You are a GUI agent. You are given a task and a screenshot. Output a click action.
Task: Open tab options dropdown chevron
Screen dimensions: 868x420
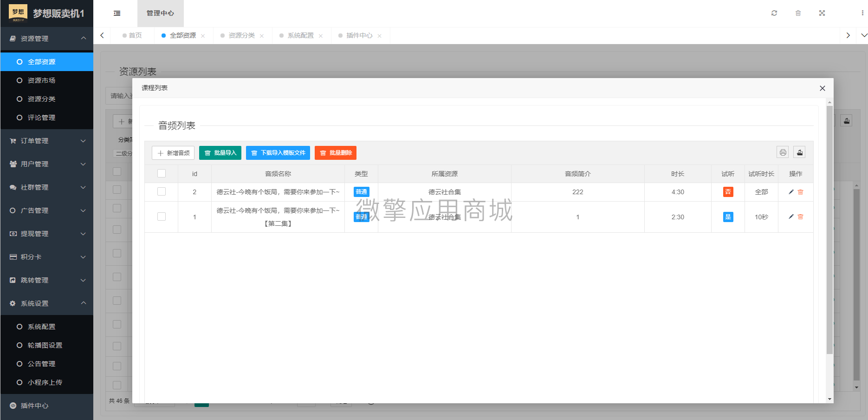pyautogui.click(x=864, y=35)
